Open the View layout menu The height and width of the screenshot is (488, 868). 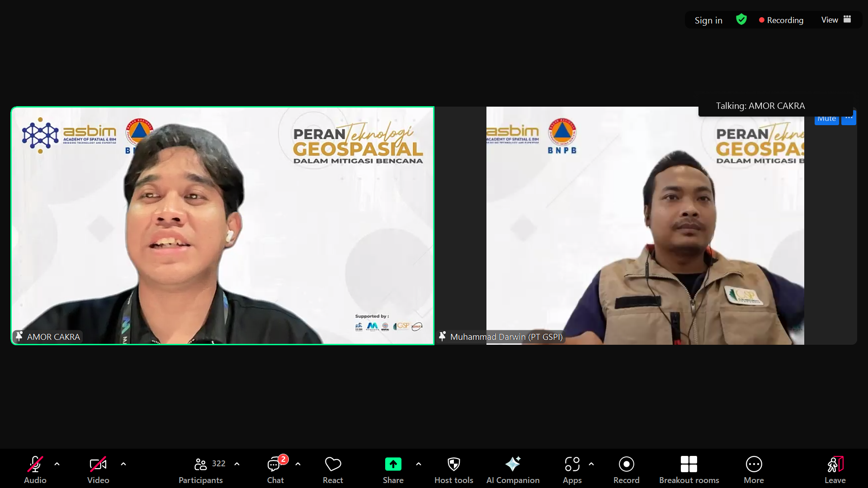pos(835,20)
